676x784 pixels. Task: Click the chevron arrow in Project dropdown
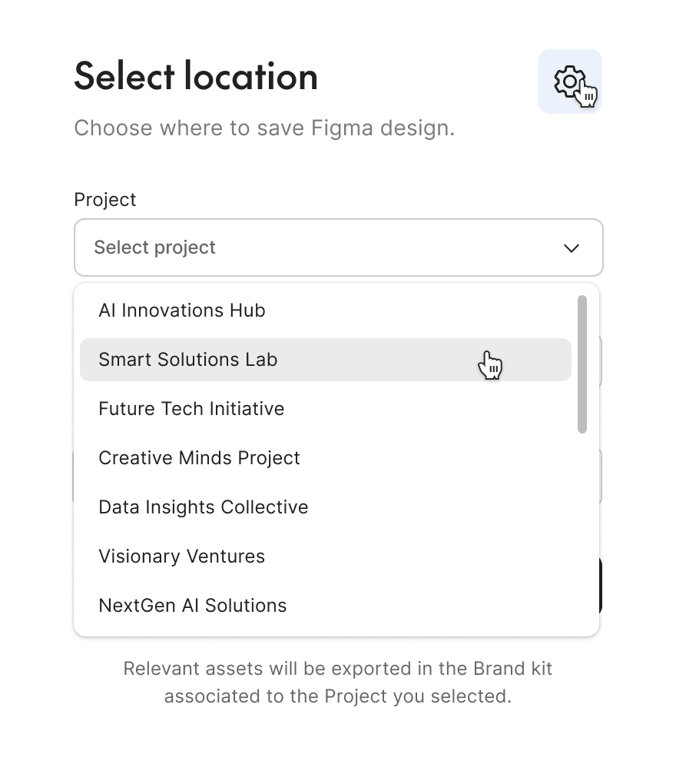click(x=571, y=248)
